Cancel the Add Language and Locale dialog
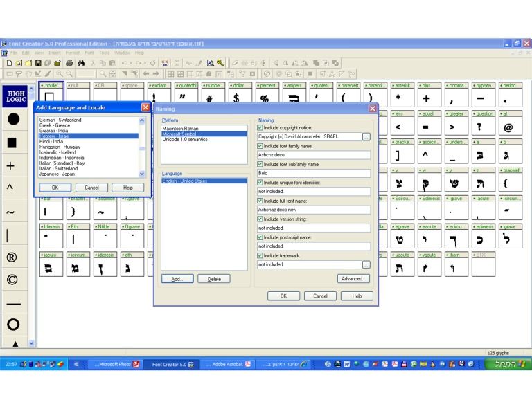The image size is (532, 409). [91, 188]
